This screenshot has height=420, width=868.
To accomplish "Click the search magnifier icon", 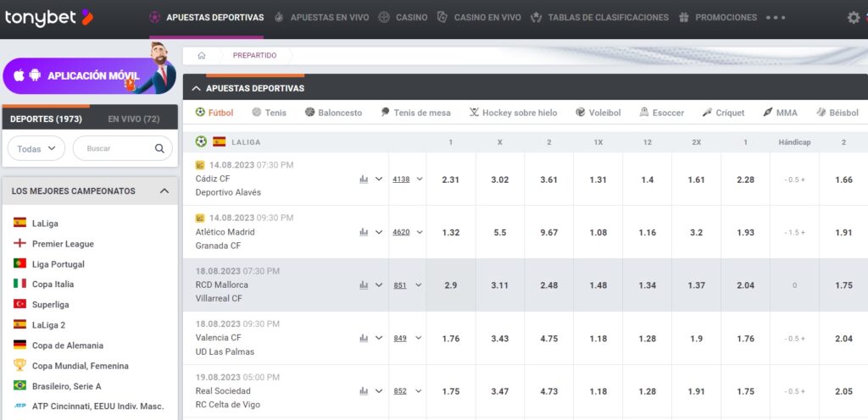I will pos(159,148).
